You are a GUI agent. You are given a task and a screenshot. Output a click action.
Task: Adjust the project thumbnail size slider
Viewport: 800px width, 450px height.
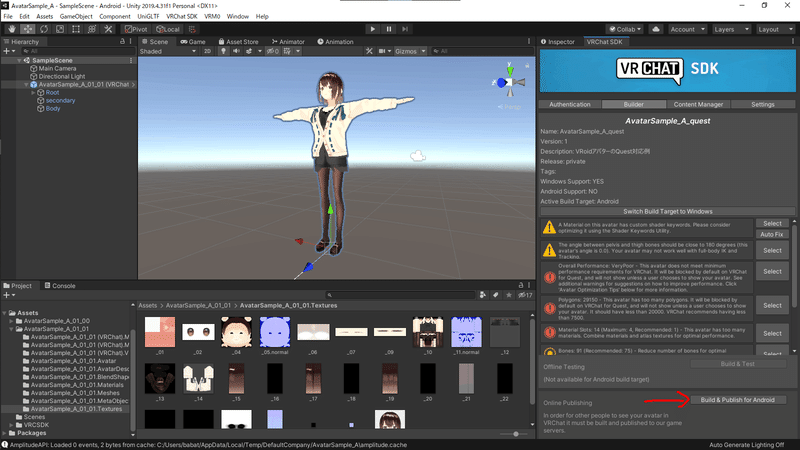[x=516, y=434]
